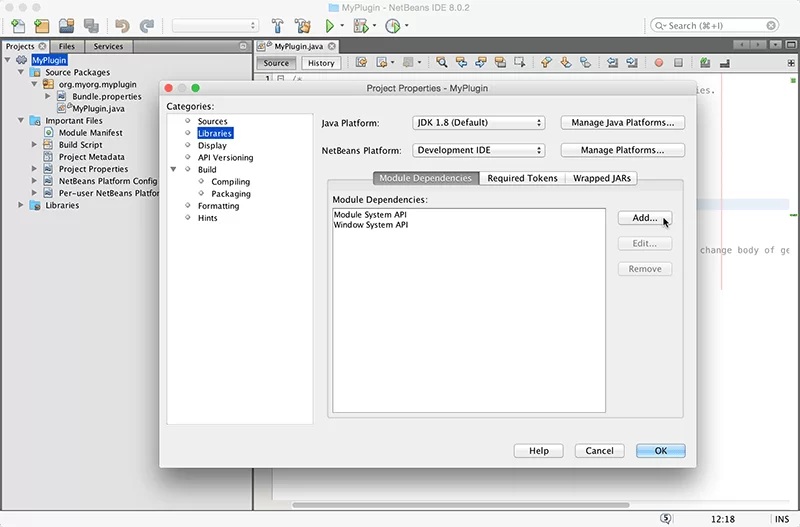Switch editor to History view
The image size is (800, 527).
321,63
